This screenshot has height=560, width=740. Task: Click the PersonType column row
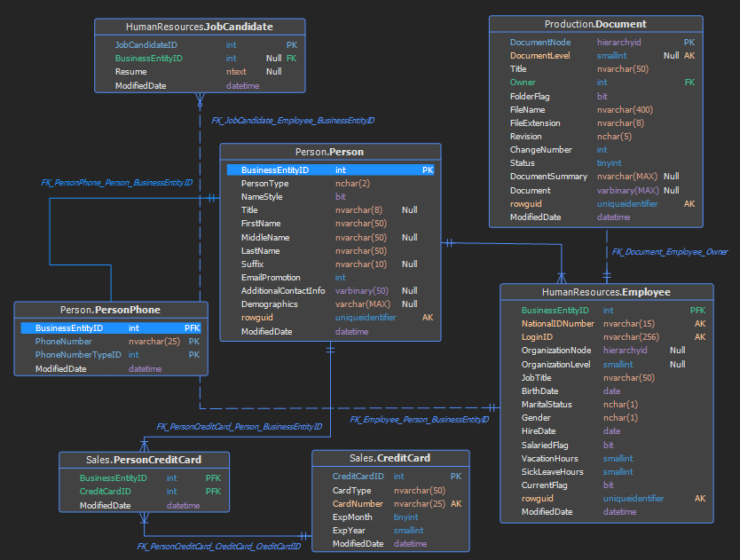point(330,183)
